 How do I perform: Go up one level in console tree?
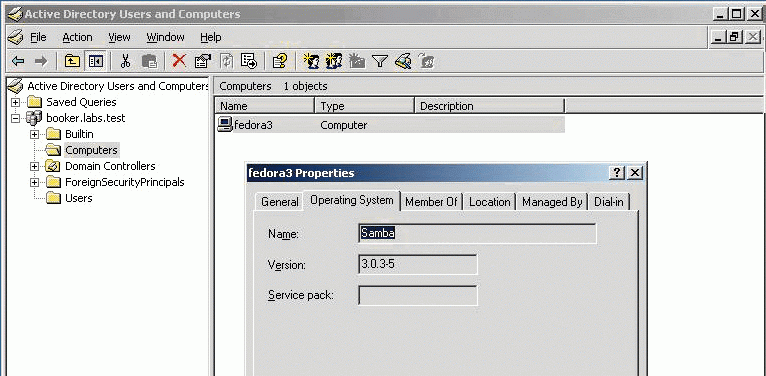72,61
